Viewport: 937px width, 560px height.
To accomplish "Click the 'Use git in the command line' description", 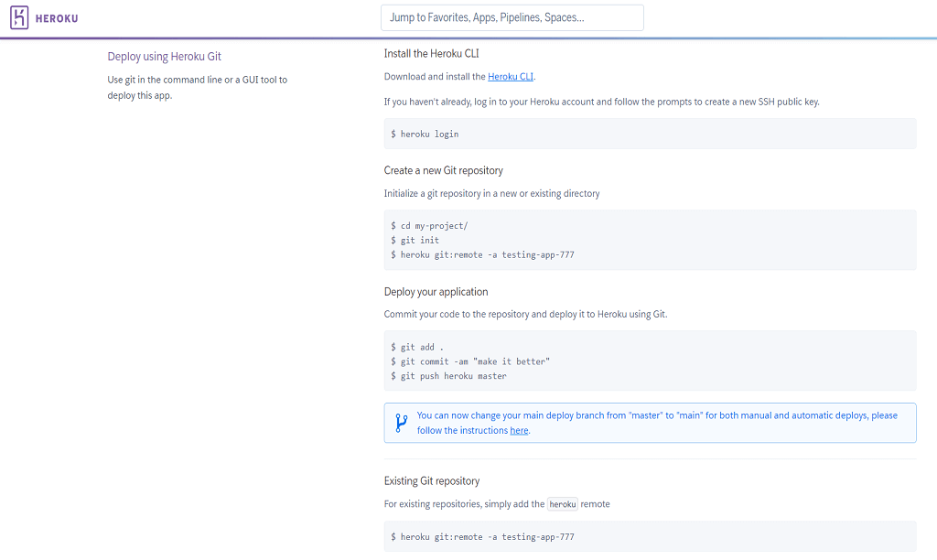I will (x=198, y=87).
